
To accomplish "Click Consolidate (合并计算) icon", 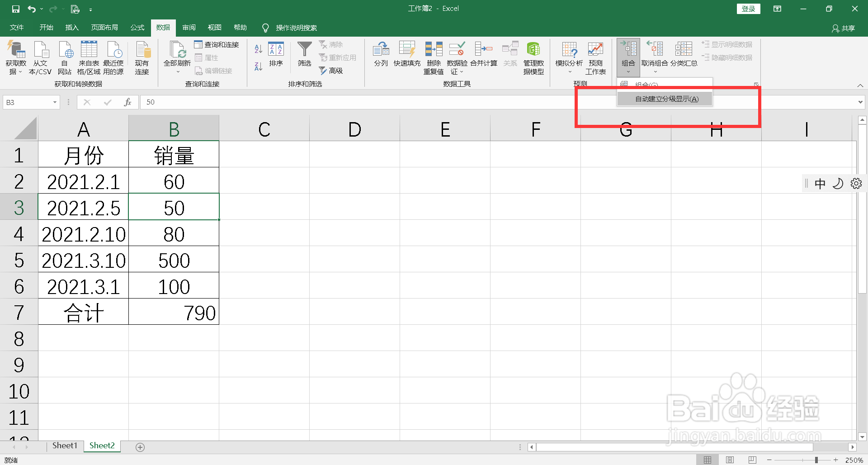I will pos(484,54).
